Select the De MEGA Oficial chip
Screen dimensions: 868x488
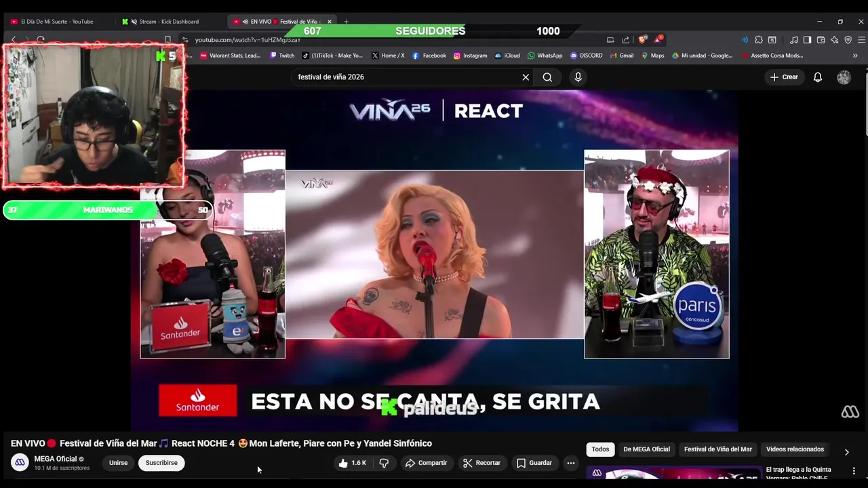click(646, 449)
